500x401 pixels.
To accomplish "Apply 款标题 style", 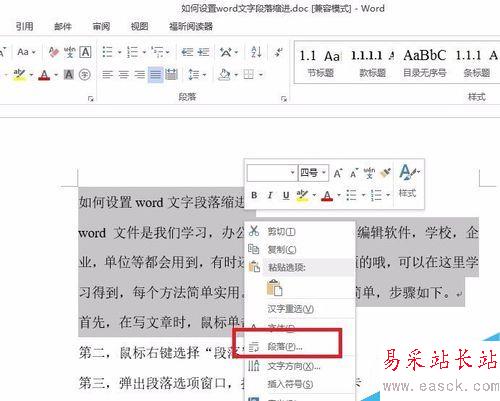I will coord(373,63).
